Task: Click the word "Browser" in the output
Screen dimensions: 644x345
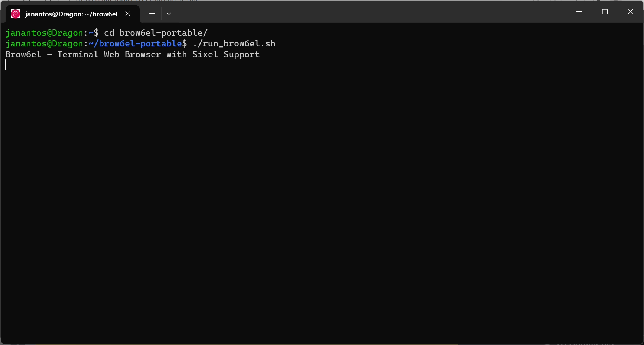Action: (143, 55)
